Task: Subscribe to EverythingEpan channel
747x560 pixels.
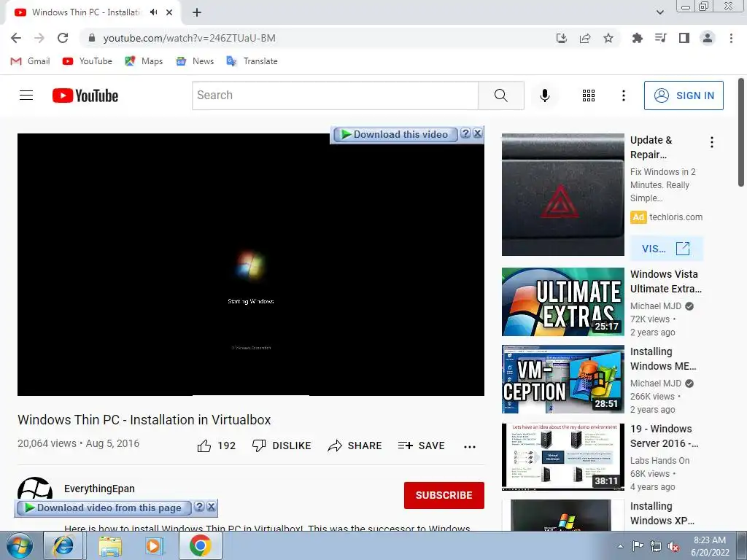Action: [x=444, y=495]
